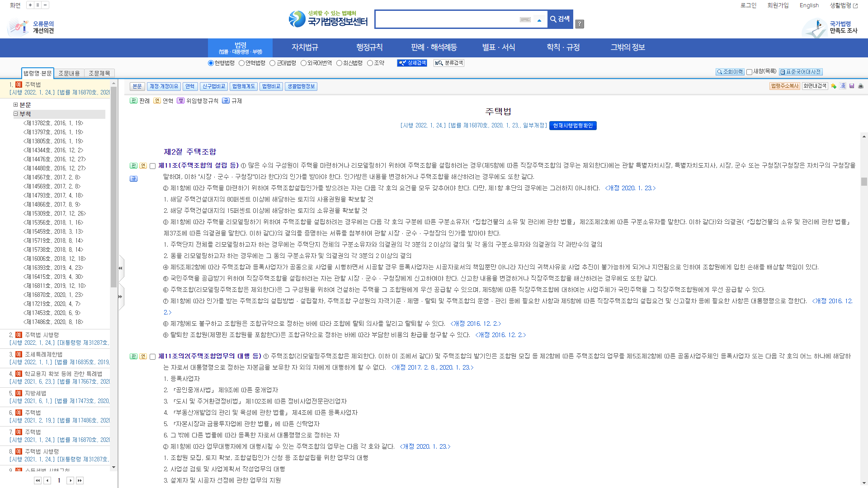This screenshot has height=488, width=868.
Task: Add to favorites with star icon
Action: (834, 86)
